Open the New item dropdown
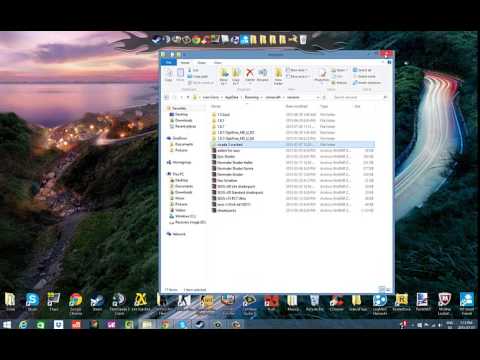Viewport: 480px width, 360px height. 297,70
